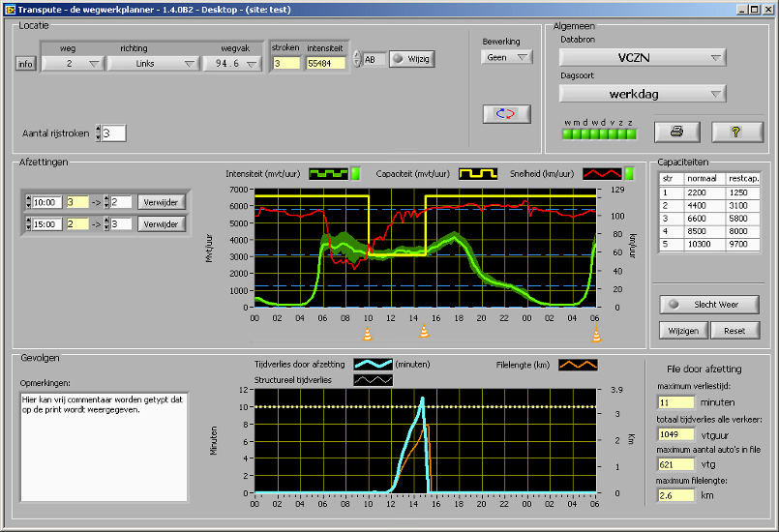
Task: Click the current lanes field in 10:00 row
Action: (x=77, y=202)
